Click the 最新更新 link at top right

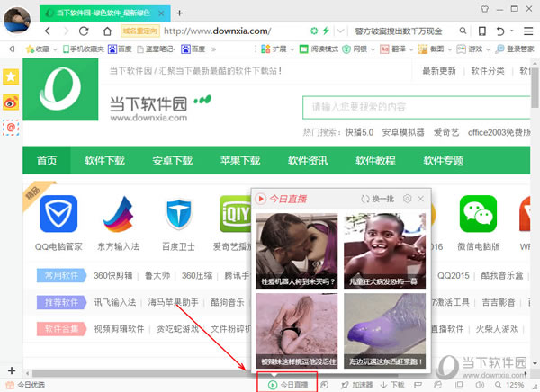439,71
